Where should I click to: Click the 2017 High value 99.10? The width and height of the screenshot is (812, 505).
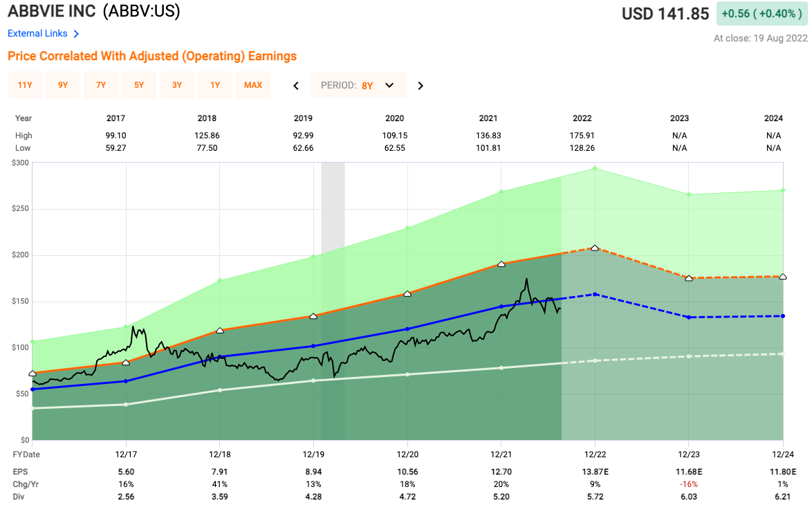(x=116, y=135)
